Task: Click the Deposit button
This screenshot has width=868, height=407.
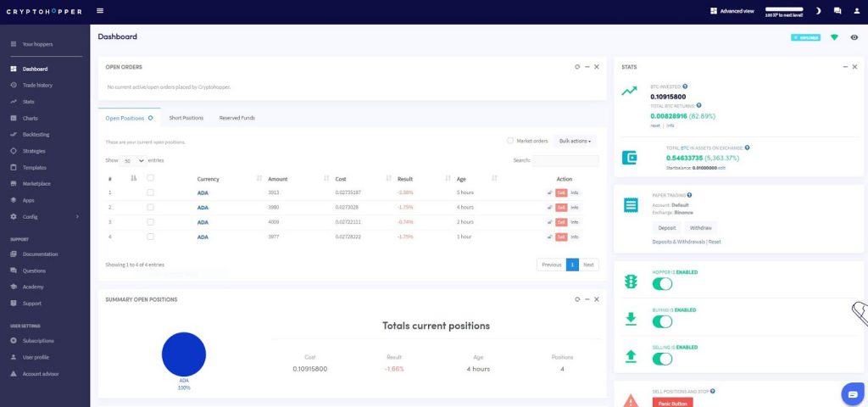Action: [x=666, y=227]
